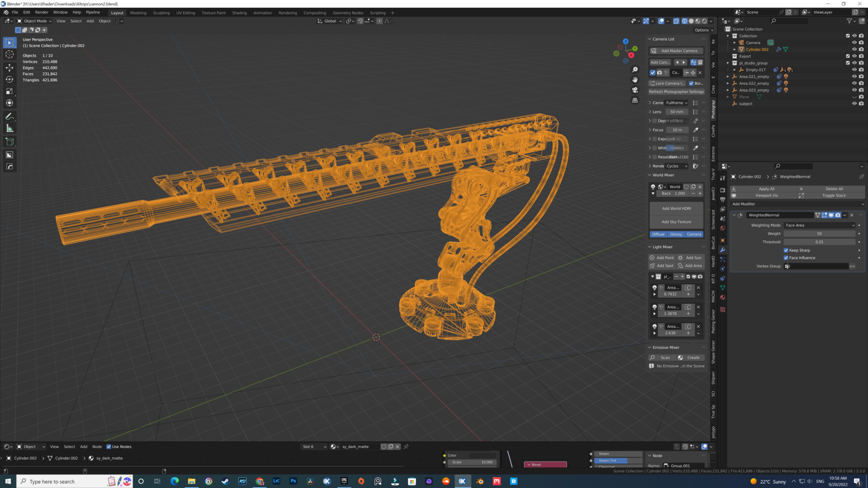Hide Cylinder.002 using its eye toggle
The height and width of the screenshot is (488, 868).
pos(854,49)
